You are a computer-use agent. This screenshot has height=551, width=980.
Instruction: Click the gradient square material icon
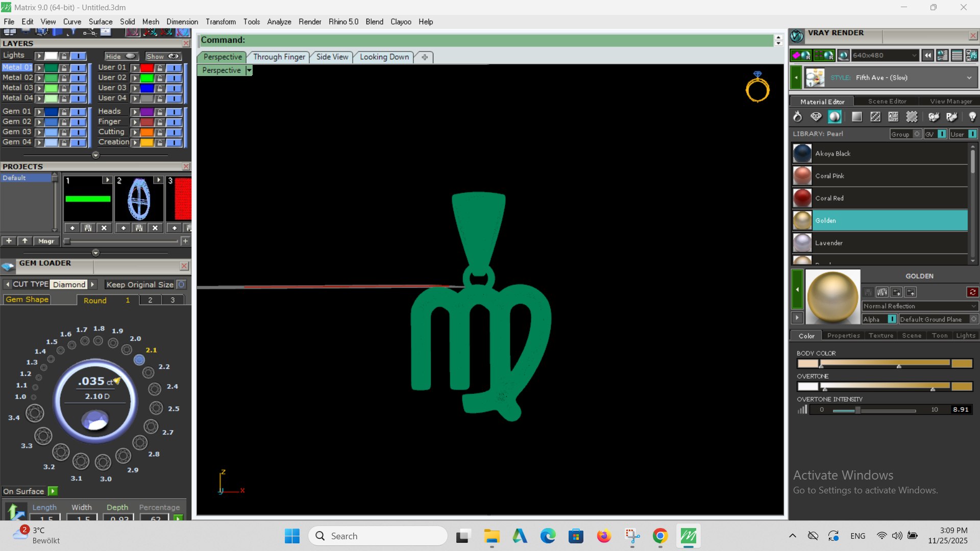pos(857,117)
